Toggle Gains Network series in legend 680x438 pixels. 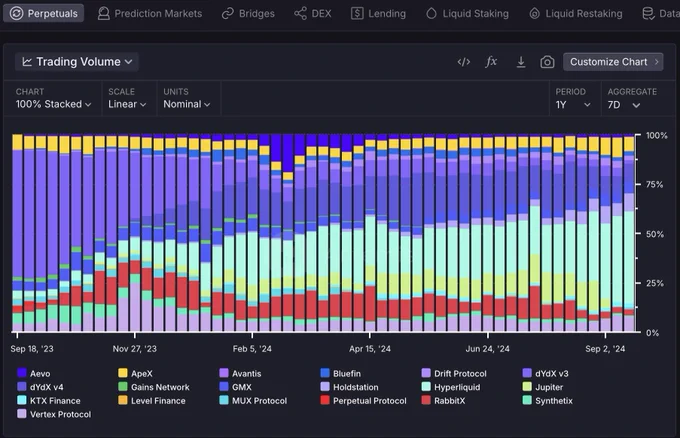pyautogui.click(x=154, y=387)
